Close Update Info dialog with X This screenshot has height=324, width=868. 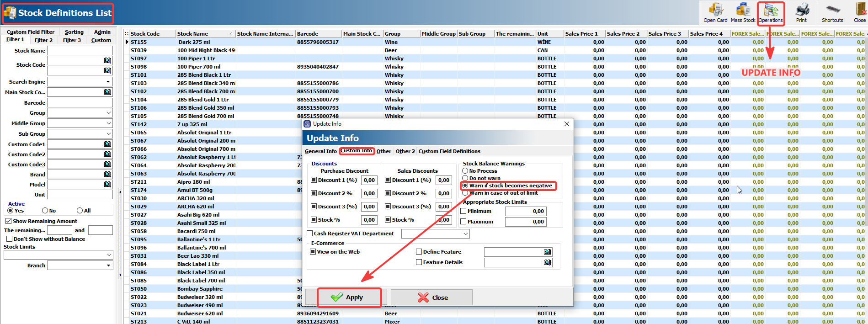(567, 124)
